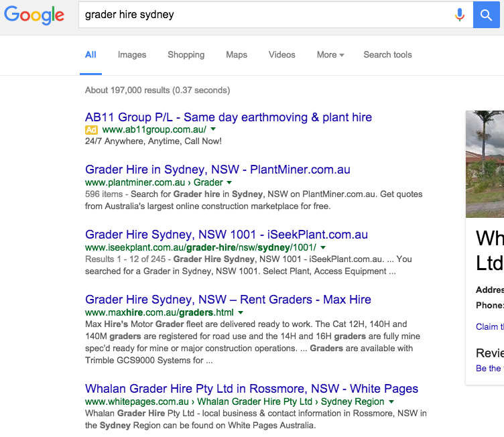Expand dropdown arrow next to maxhire.com.au URL
The image size is (504, 437).
(241, 312)
